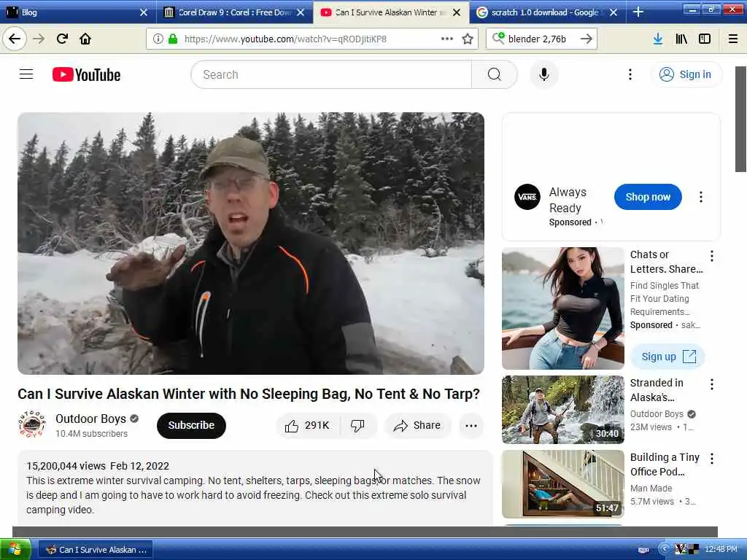Click Sign up on the dating ad
This screenshot has width=747, height=560.
(x=668, y=357)
